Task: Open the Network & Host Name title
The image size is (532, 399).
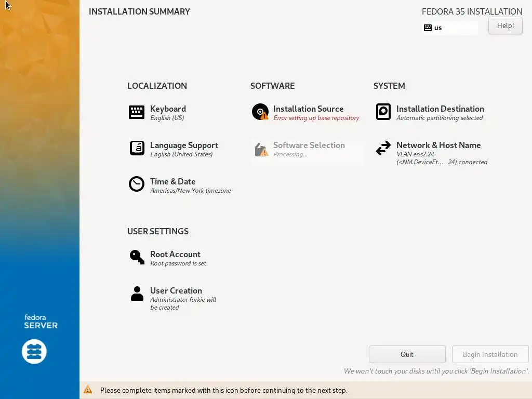Action: (438, 145)
